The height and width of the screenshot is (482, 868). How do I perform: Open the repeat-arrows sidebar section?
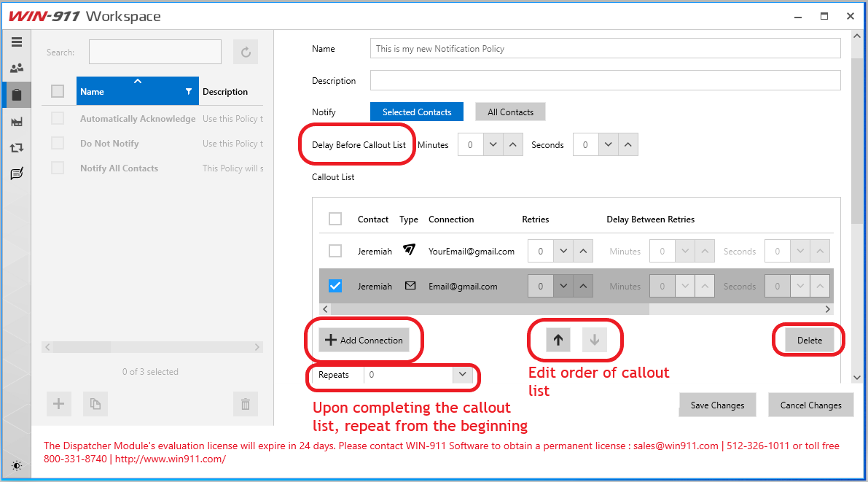17,147
